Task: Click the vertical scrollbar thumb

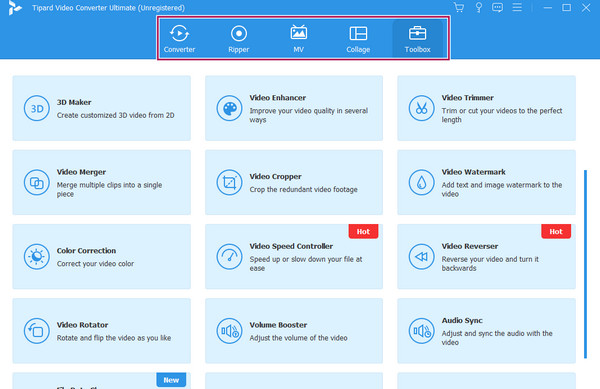Action: point(585,264)
